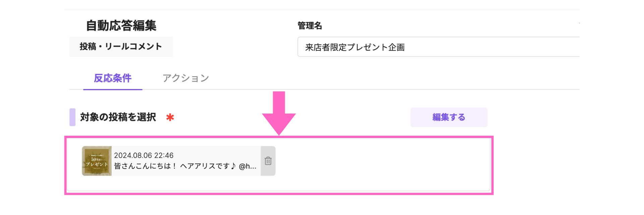Click the horizontal line above 自動応答編集
The image size is (644, 215).
[x=322, y=10]
